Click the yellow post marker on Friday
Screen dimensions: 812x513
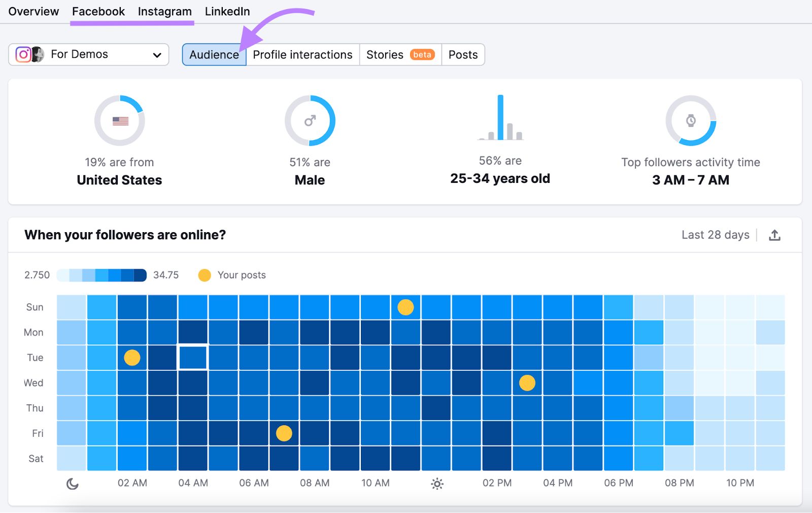pos(284,433)
